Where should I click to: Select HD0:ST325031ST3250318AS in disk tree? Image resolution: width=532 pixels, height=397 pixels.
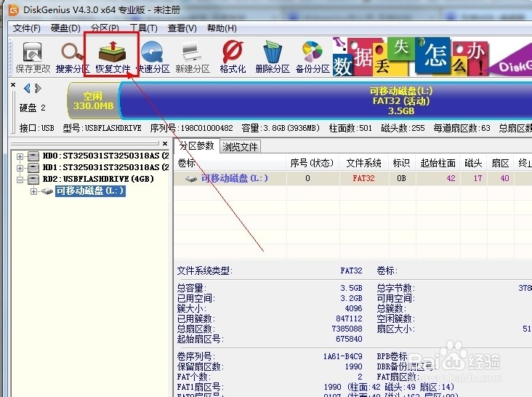[x=106, y=156]
